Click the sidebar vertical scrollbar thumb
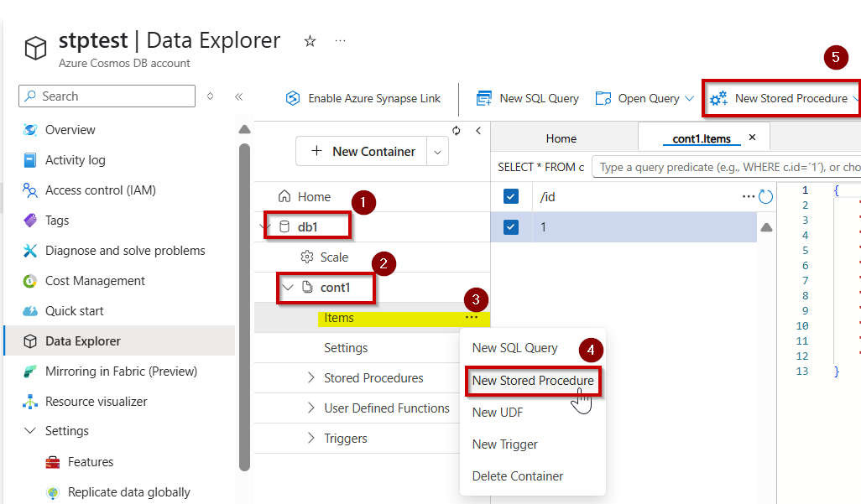 pyautogui.click(x=245, y=308)
